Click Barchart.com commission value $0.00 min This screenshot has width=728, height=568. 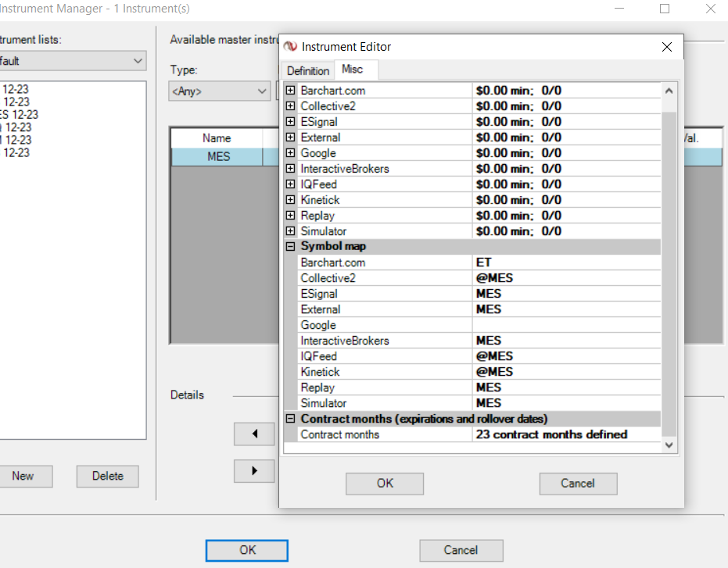tap(566, 90)
